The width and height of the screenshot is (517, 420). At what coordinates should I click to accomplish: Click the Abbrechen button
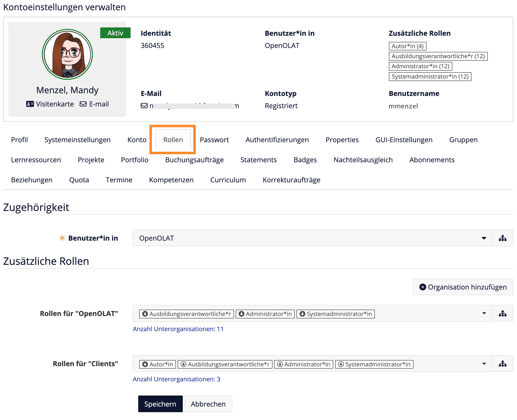pyautogui.click(x=208, y=404)
